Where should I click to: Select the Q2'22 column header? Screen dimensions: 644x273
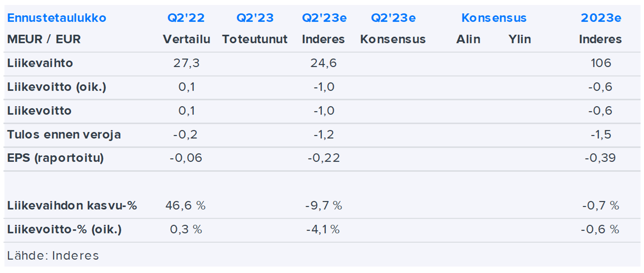pyautogui.click(x=186, y=18)
